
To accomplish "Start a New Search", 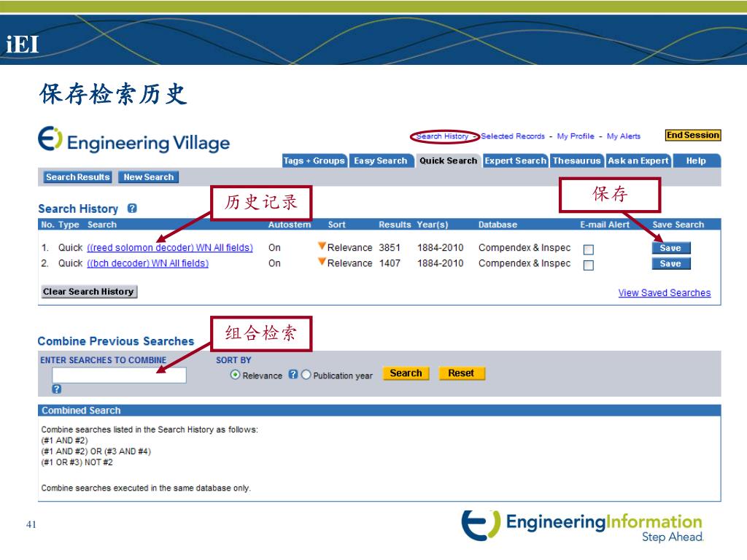I will pos(149,177).
